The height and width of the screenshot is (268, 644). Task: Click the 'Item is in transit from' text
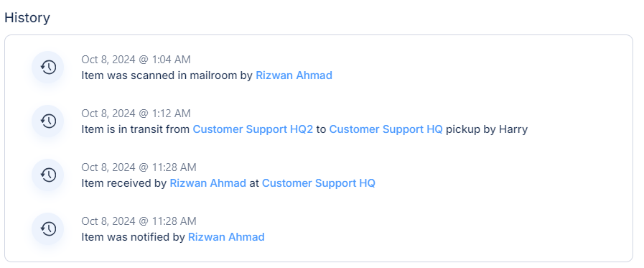click(x=136, y=129)
